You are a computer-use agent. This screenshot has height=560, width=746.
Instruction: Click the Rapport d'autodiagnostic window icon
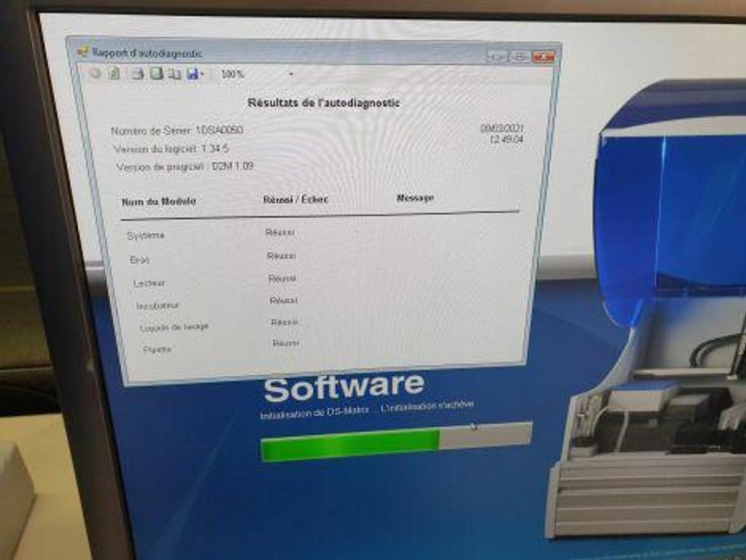[83, 52]
